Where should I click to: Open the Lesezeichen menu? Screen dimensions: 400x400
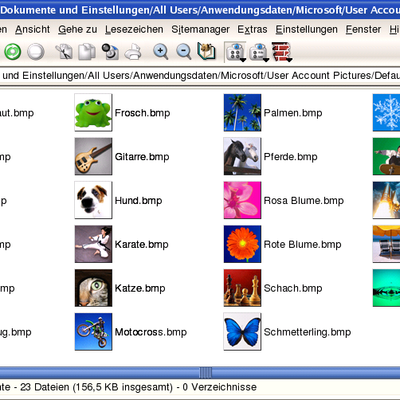coord(134,29)
